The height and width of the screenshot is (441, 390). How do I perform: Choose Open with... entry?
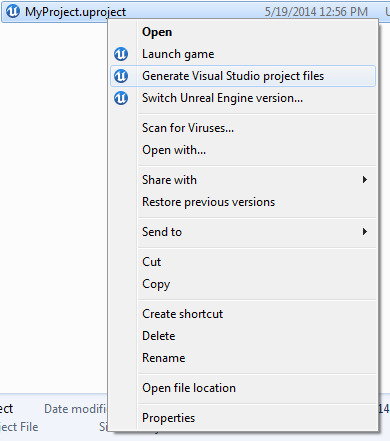pos(243,150)
